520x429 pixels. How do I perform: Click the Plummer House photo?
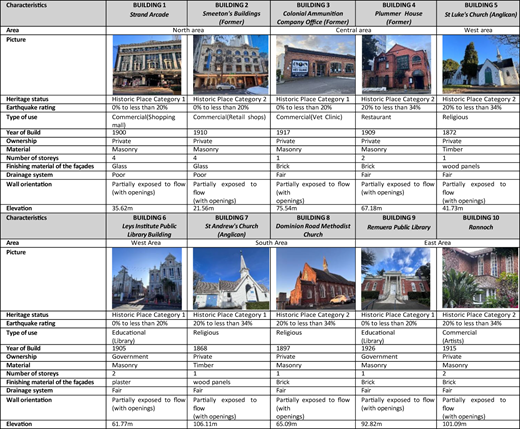[x=396, y=65]
